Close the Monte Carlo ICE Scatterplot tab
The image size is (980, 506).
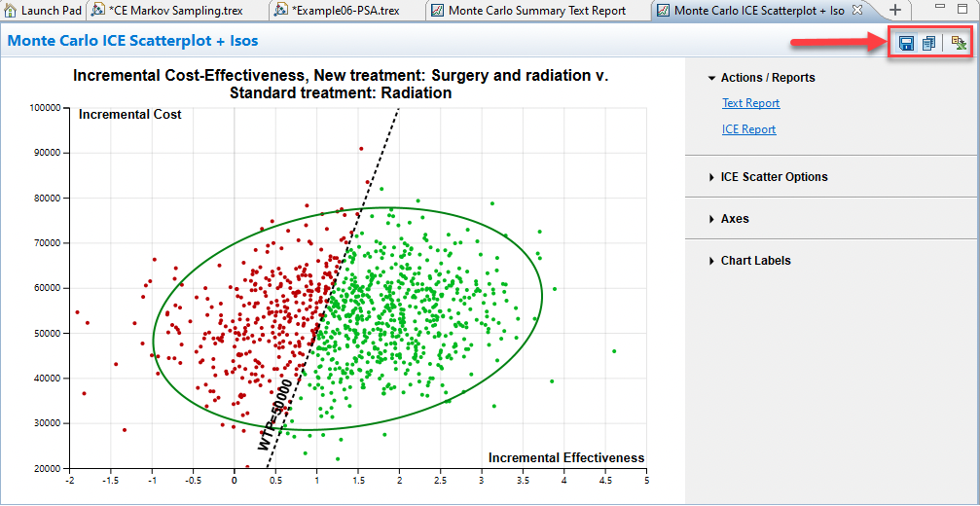coord(857,10)
